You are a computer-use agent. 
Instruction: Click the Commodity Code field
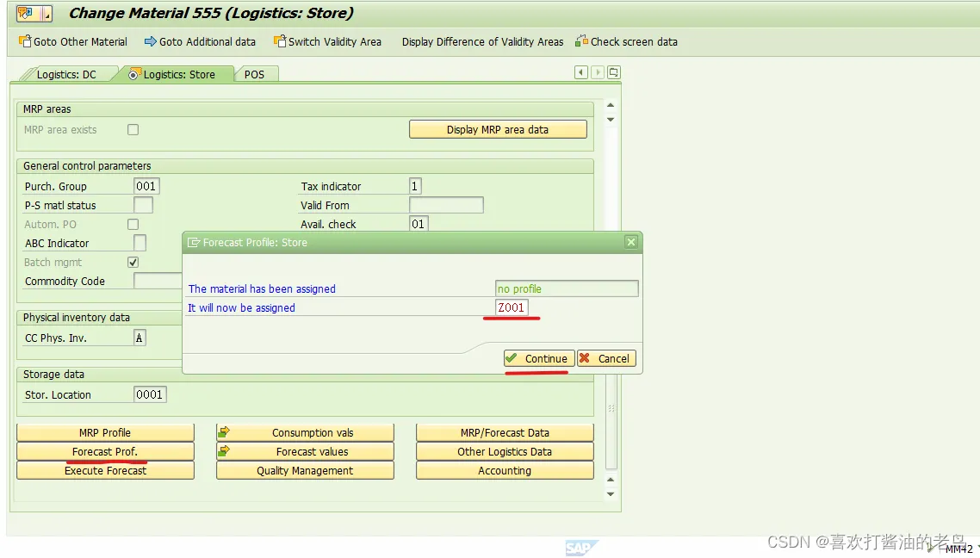point(158,282)
